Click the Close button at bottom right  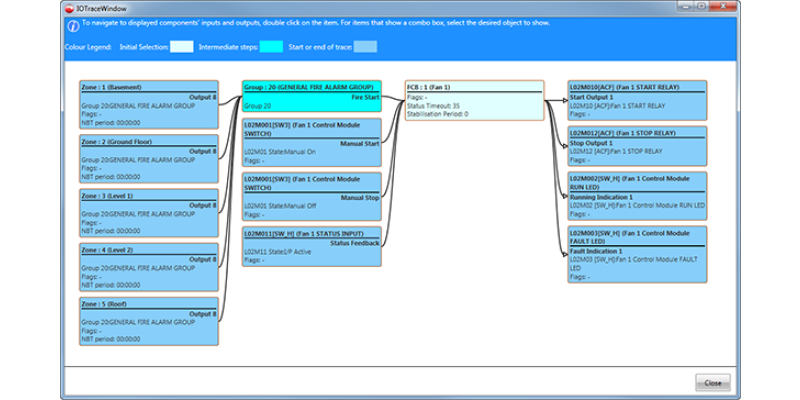coord(712,383)
